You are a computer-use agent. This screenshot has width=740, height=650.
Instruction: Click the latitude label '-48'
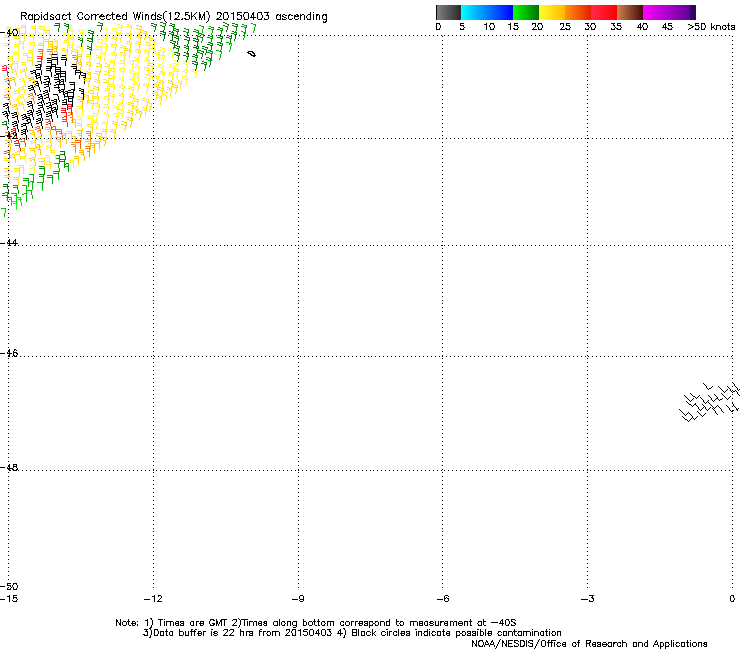coord(9,467)
